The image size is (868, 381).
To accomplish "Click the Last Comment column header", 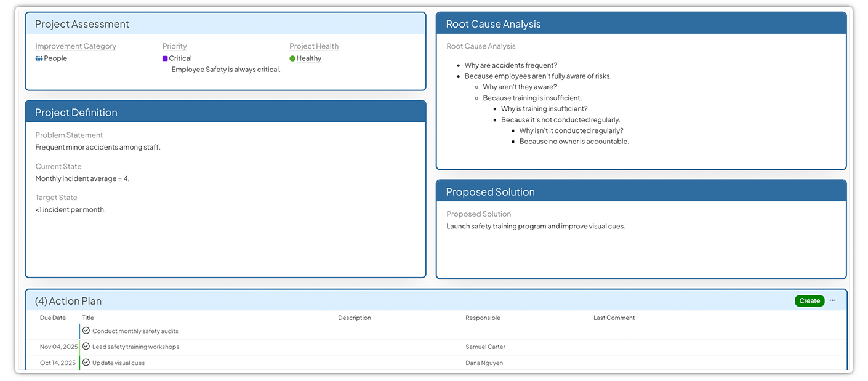I will point(614,318).
